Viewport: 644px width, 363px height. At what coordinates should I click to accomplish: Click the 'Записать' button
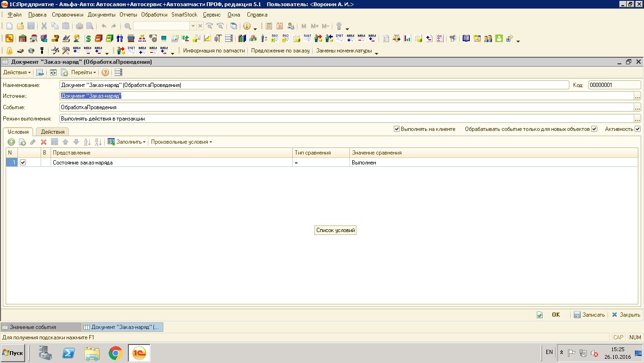coord(589,315)
